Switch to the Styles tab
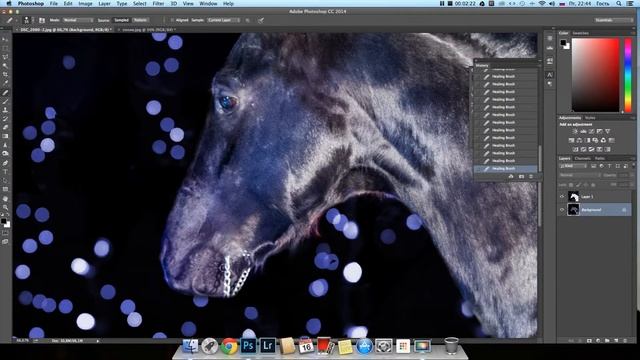 tap(590, 118)
